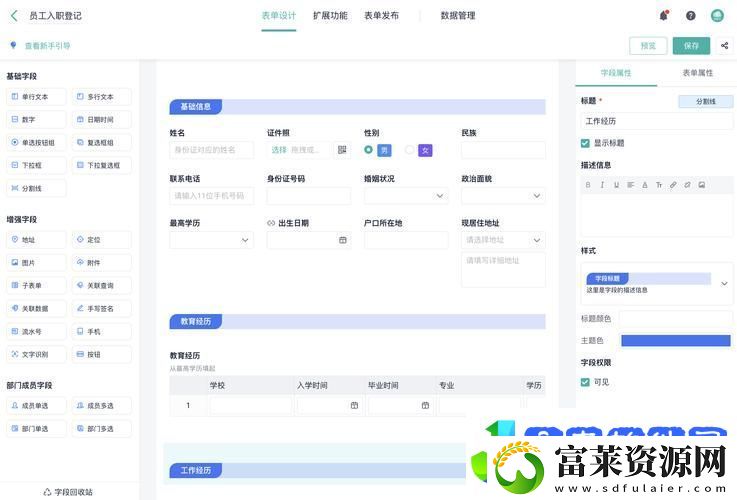The image size is (737, 500).
Task: Add a 复选框组 field
Action: (x=102, y=142)
